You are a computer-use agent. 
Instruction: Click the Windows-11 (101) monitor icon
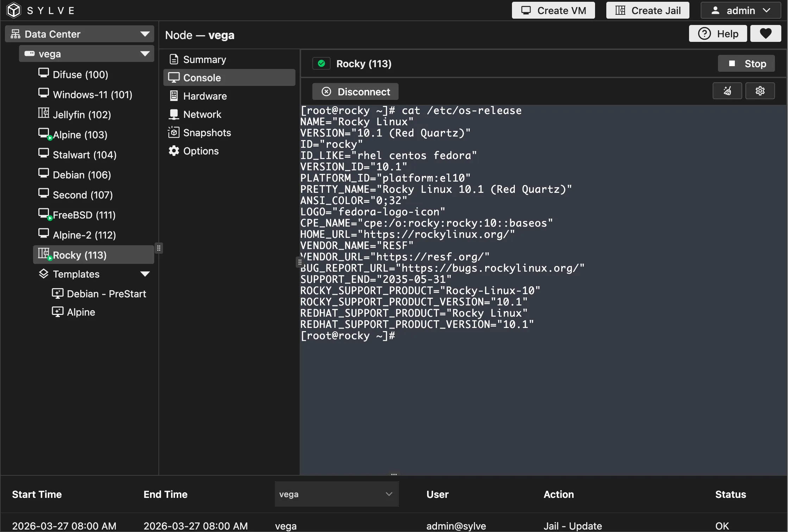pos(44,93)
